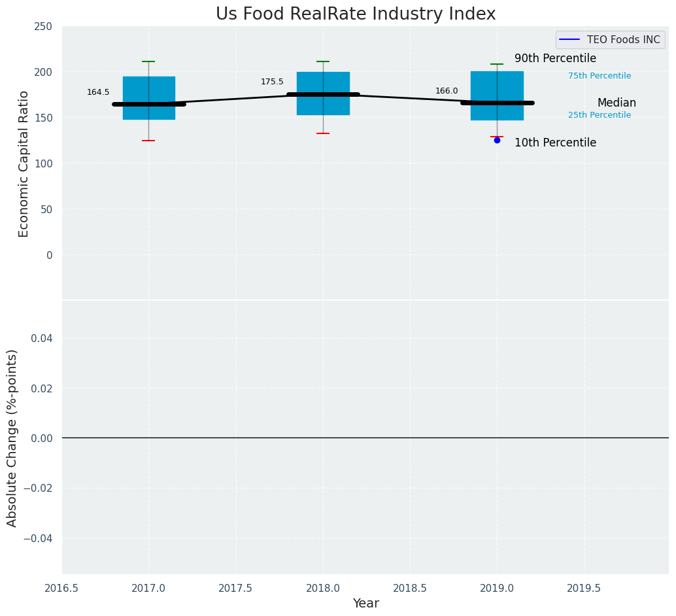Click the Economic Capital Ratio axis label
The height and width of the screenshot is (616, 676).
tap(24, 163)
